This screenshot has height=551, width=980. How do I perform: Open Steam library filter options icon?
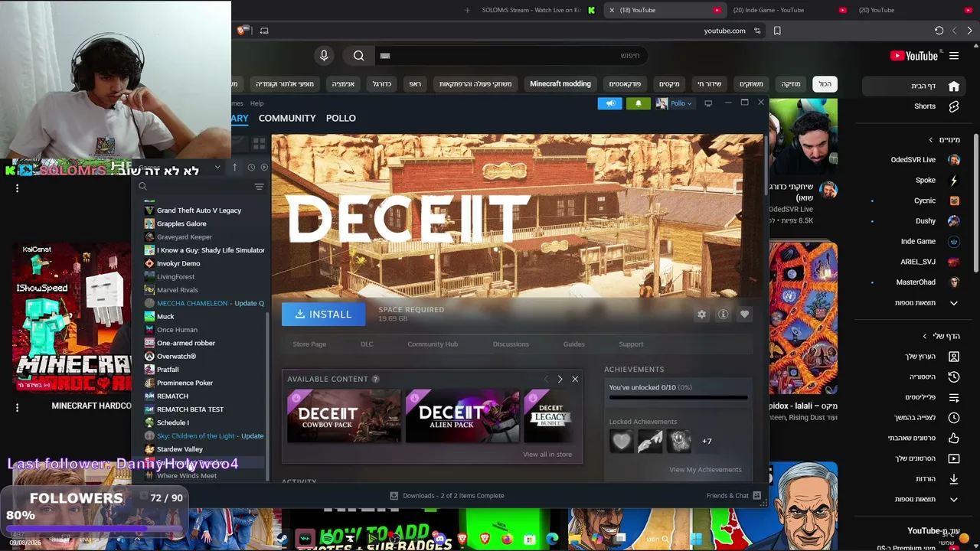(259, 186)
